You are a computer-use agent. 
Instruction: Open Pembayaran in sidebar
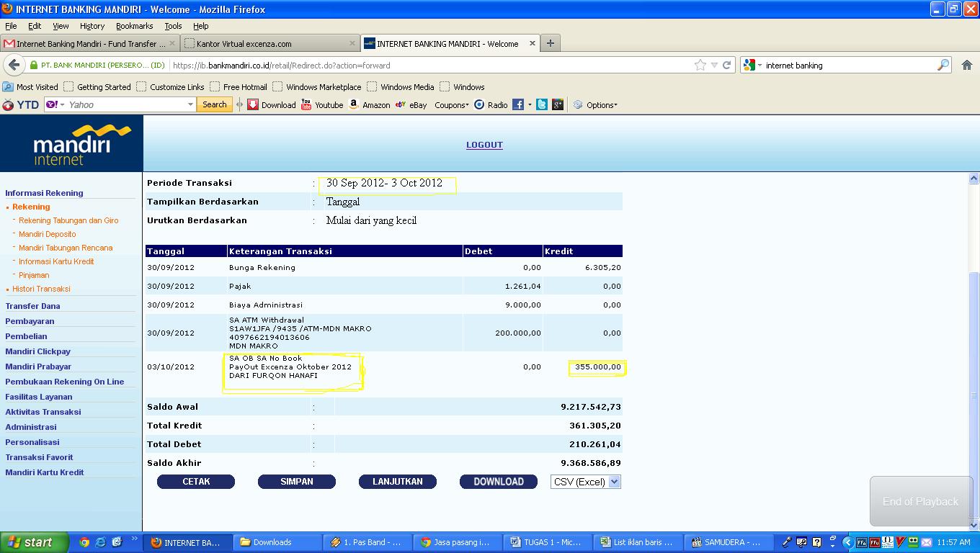pos(30,321)
